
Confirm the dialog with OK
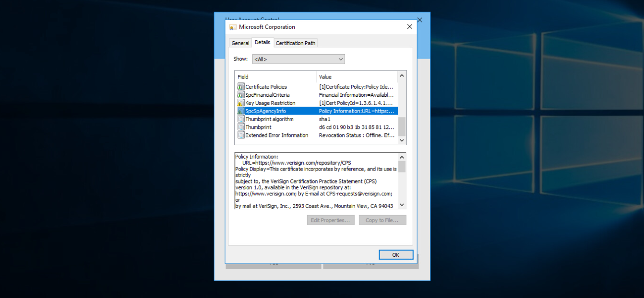[x=396, y=255]
